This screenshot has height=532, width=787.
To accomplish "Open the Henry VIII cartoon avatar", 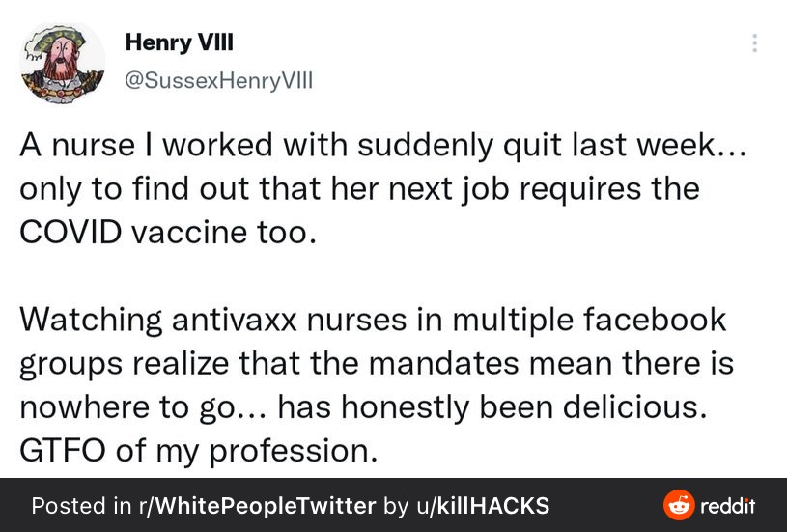I will (62, 63).
